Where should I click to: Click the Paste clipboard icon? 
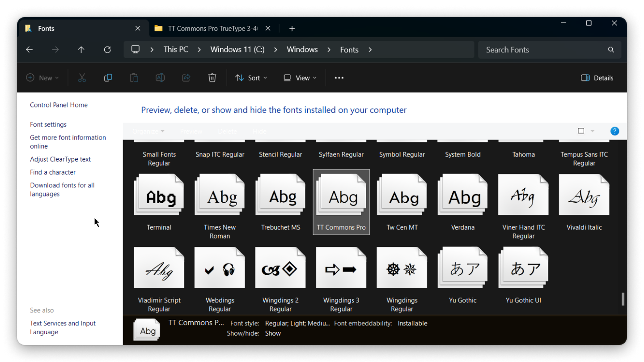click(x=134, y=78)
